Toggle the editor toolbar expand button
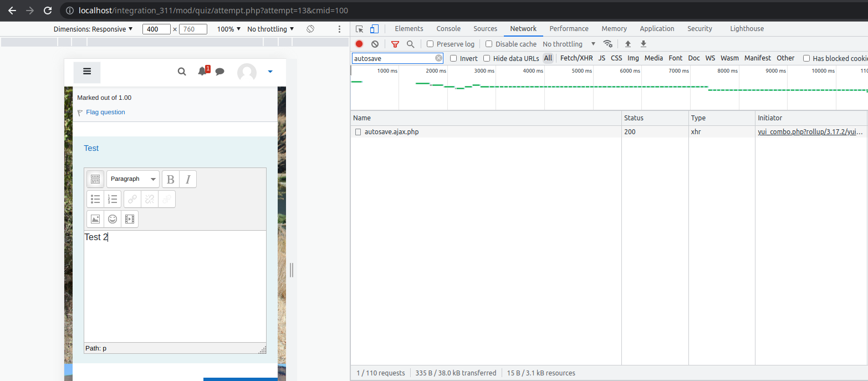868x381 pixels. pyautogui.click(x=95, y=179)
